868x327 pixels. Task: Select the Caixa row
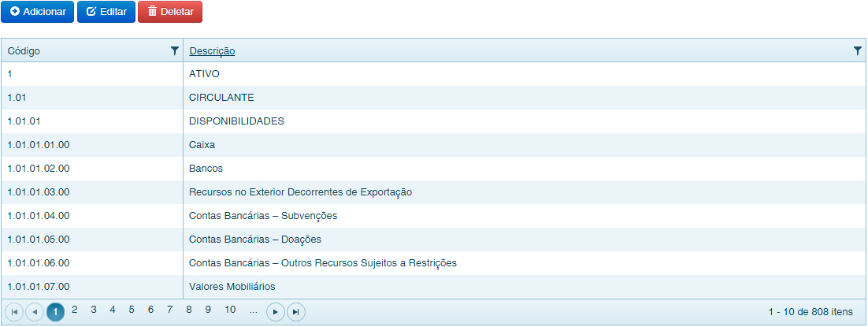[x=433, y=145]
